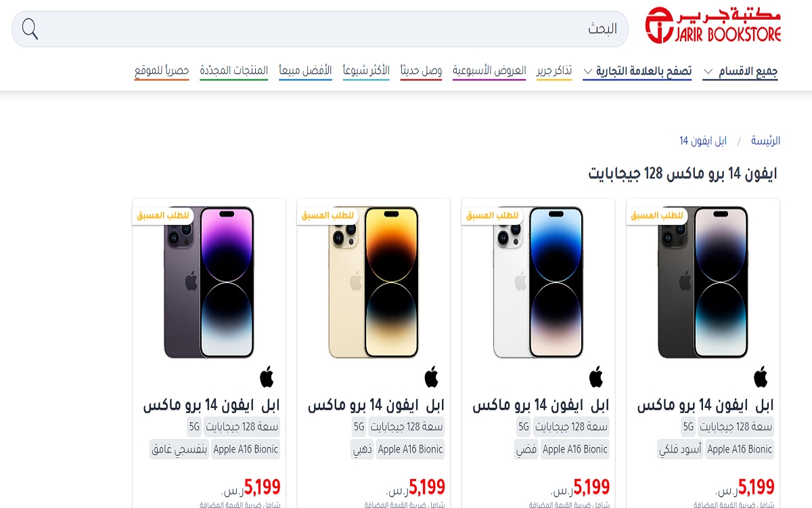This screenshot has height=508, width=812.
Task: Expand تصفح بالعلامة التجارية brands dropdown
Action: pos(637,71)
